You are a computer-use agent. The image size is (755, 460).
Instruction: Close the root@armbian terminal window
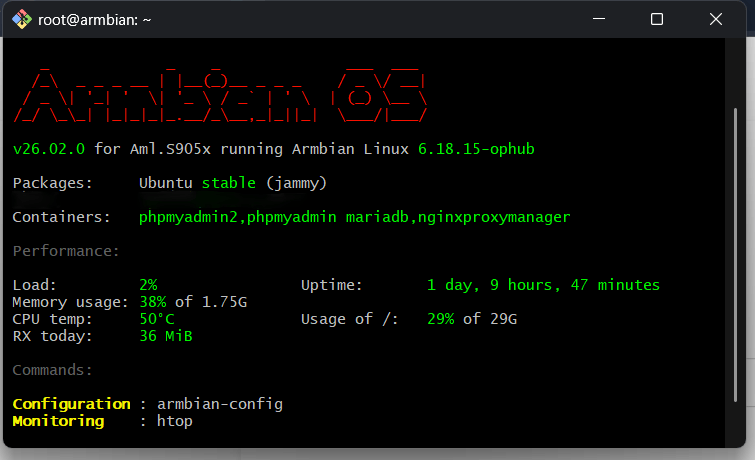tap(716, 19)
